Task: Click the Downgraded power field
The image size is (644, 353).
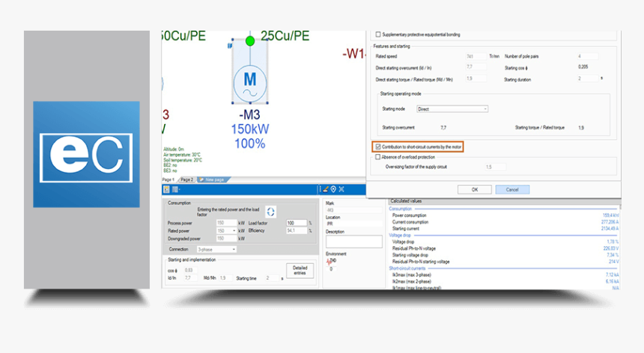Action: point(226,239)
